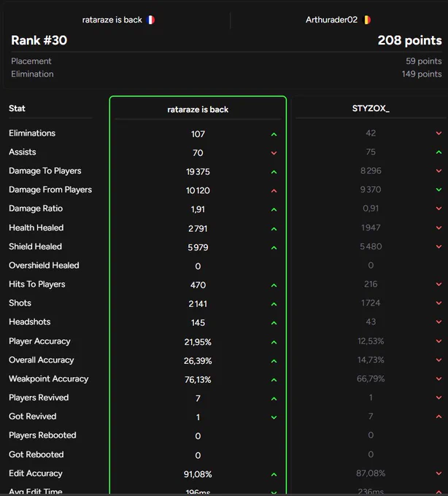Open player name Arthurader02 at top

(x=331, y=20)
